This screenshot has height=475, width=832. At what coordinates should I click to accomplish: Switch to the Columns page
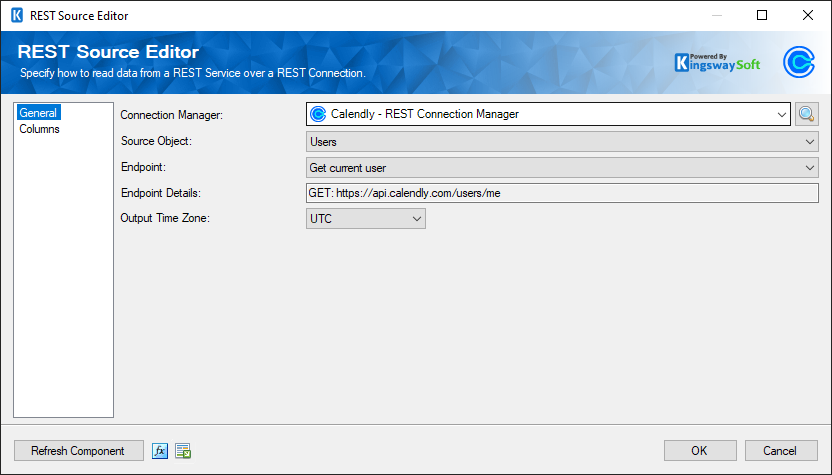(39, 129)
